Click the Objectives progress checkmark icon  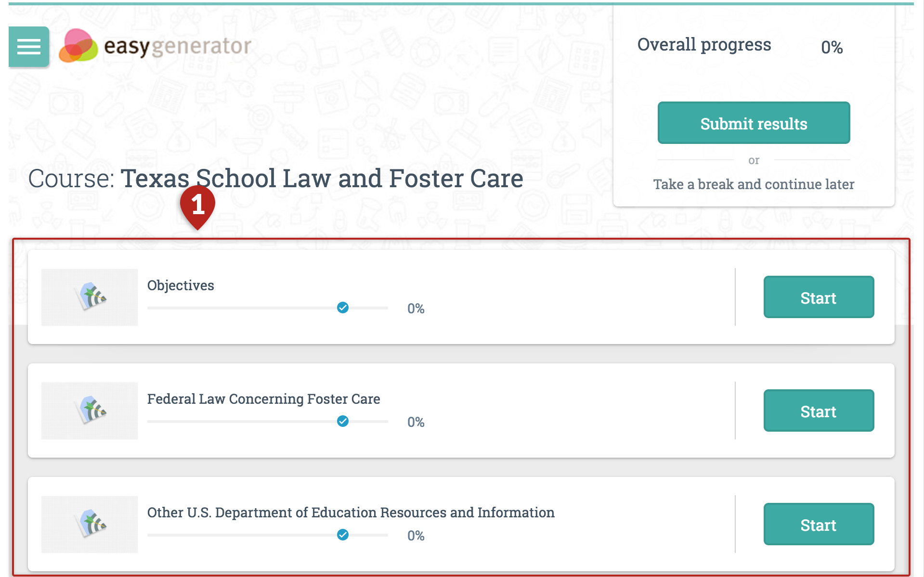343,308
